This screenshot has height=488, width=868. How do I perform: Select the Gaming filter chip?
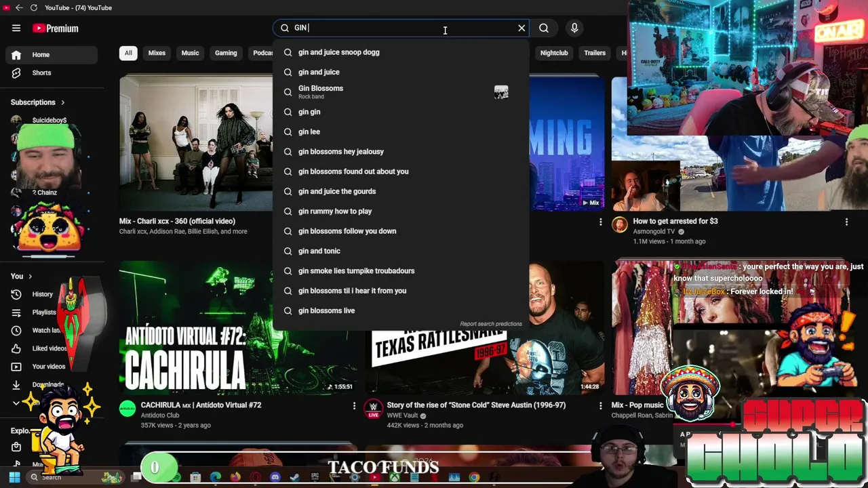226,53
